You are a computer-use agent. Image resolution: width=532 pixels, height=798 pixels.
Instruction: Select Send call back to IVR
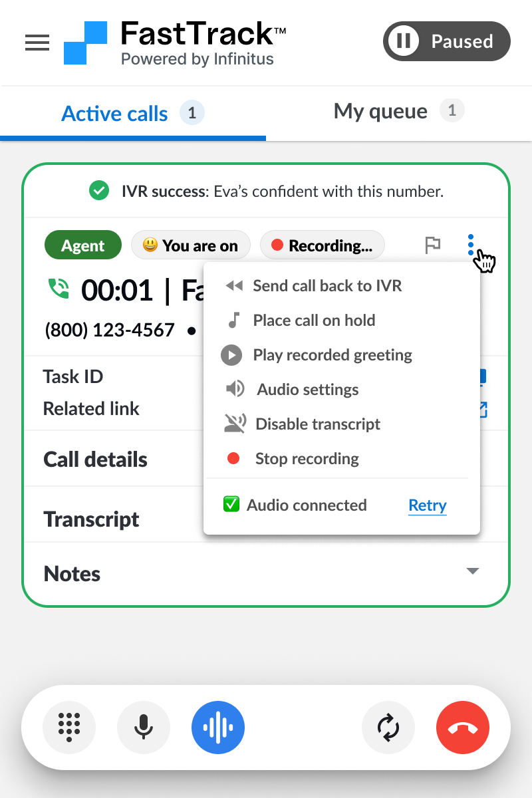coord(341,286)
